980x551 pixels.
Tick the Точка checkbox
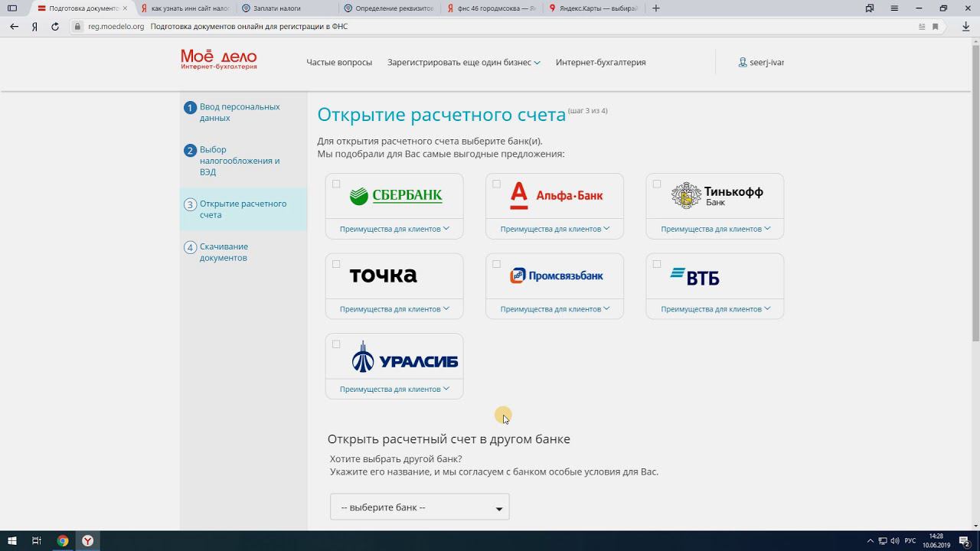pos(336,264)
